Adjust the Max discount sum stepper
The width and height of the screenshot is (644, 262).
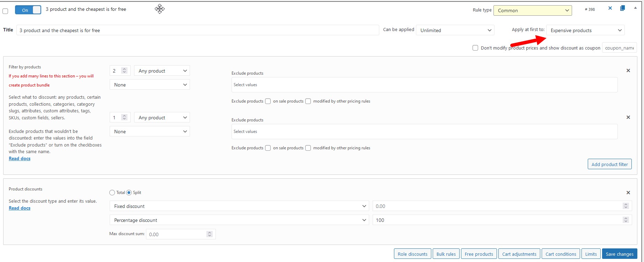210,234
